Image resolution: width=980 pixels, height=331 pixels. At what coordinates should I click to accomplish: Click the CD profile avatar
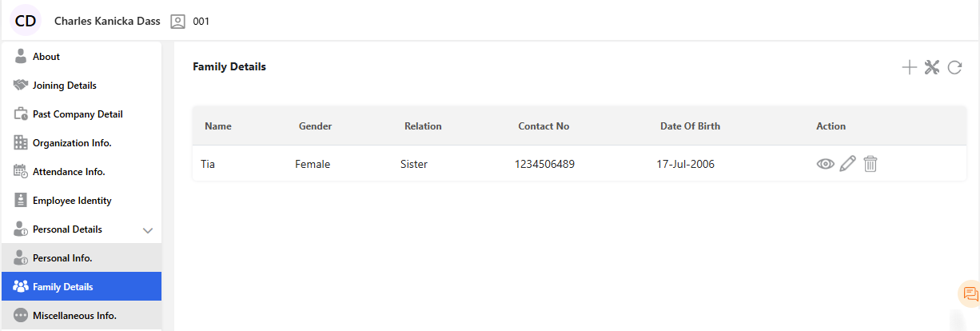point(26,21)
